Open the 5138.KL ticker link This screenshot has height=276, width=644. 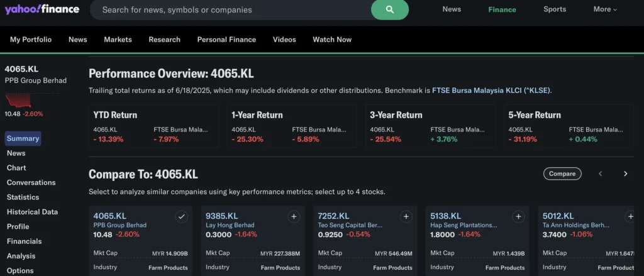[x=446, y=216]
